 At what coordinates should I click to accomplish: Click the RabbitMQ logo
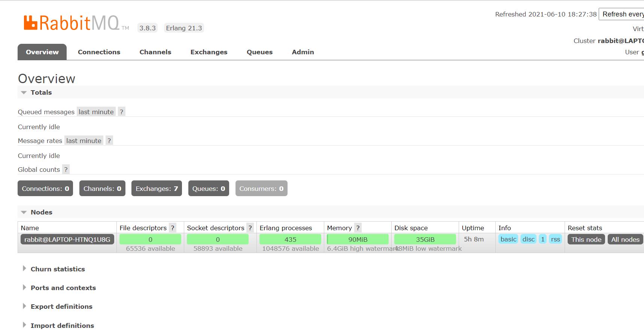click(76, 23)
